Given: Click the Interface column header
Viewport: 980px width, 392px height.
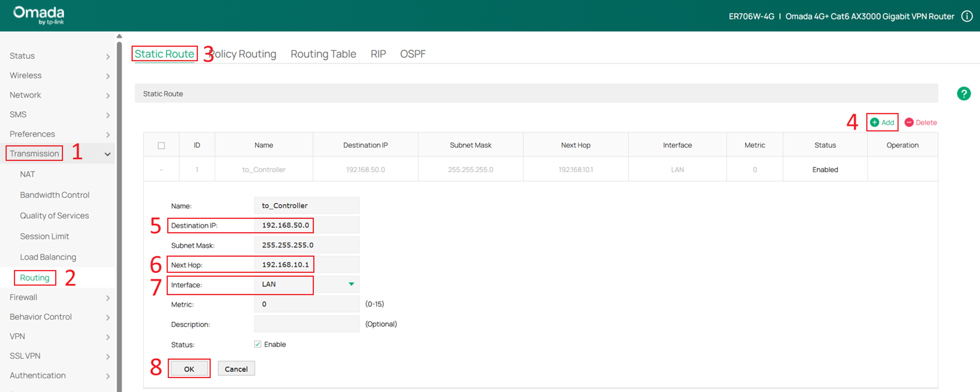Looking at the screenshot, I should (x=678, y=145).
